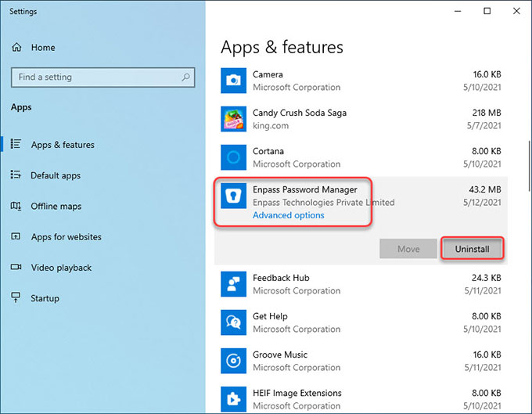This screenshot has height=414, width=532.
Task: Click the 218 MB size value
Action: click(x=487, y=113)
